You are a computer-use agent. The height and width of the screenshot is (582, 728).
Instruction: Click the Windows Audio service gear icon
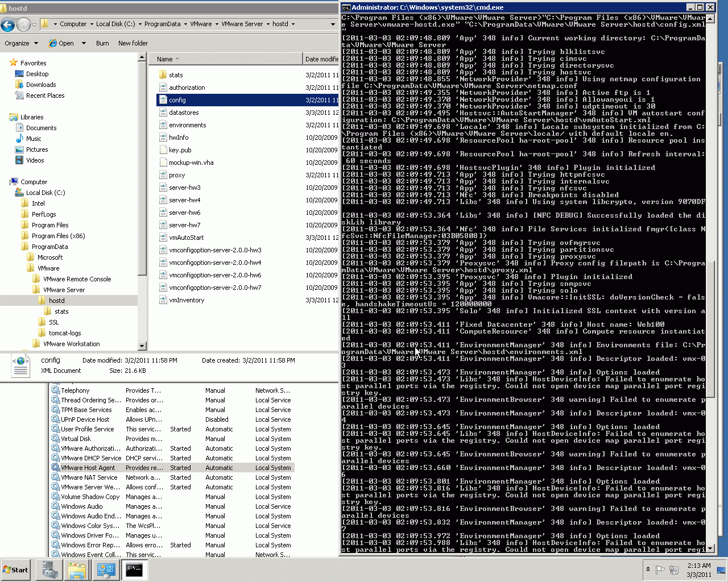tap(56, 506)
